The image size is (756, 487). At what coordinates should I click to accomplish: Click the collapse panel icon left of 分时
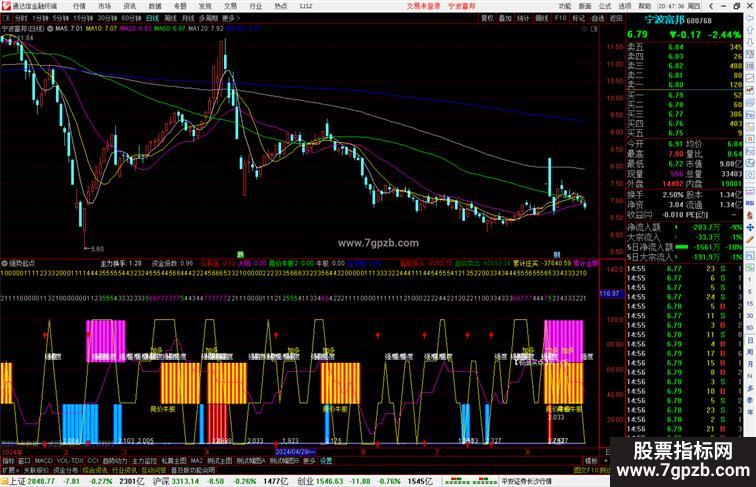pos(6,18)
